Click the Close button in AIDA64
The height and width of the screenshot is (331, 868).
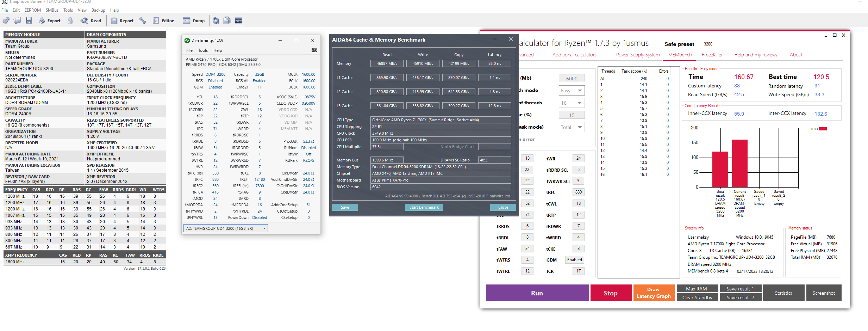pyautogui.click(x=503, y=208)
